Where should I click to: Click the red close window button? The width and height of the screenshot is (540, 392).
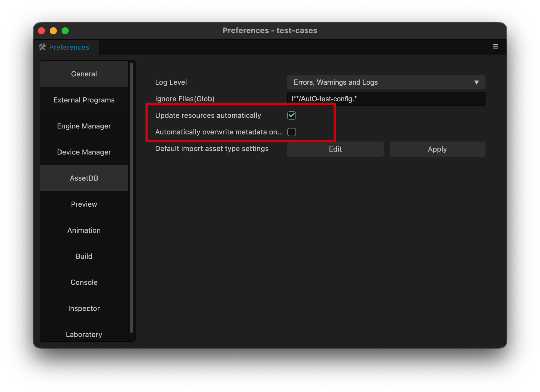41,31
